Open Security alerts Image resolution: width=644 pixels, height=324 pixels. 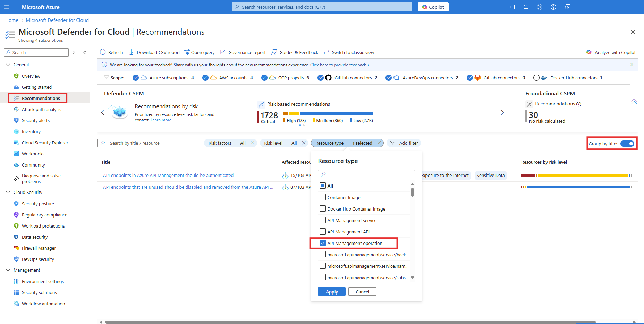35,120
